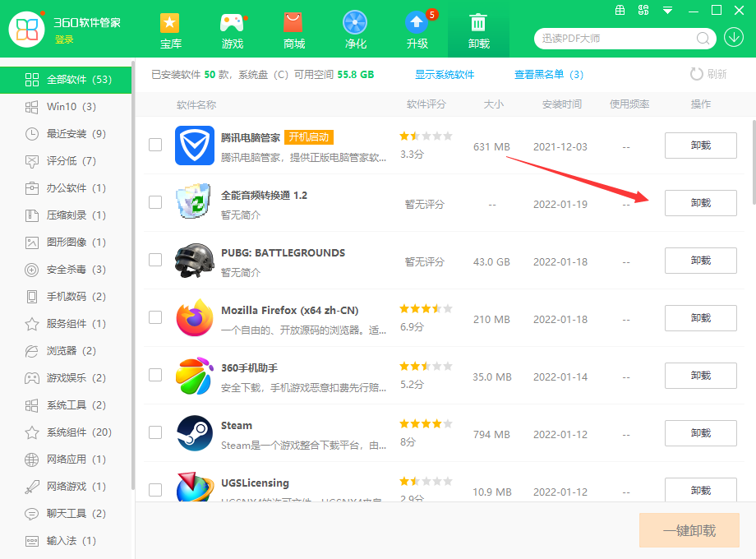Screen dimensions: 756x559
Task: Click the refresh 刷新 icon
Action: (x=696, y=74)
